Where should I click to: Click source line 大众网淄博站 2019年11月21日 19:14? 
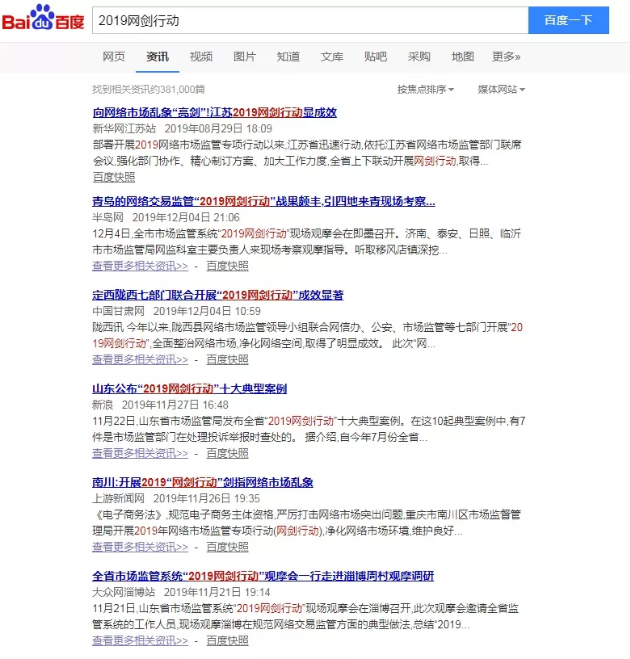pos(182,593)
